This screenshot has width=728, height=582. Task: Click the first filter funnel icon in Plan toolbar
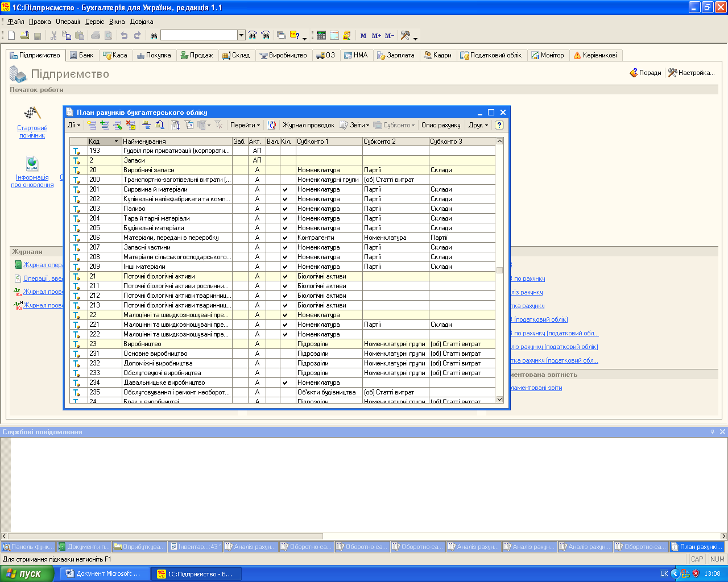pyautogui.click(x=176, y=125)
